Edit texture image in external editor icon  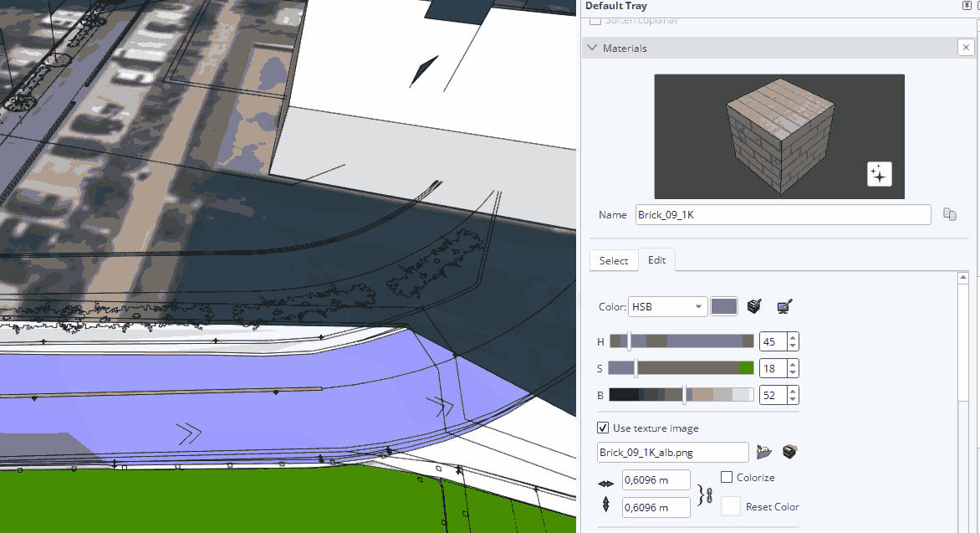[x=790, y=452]
